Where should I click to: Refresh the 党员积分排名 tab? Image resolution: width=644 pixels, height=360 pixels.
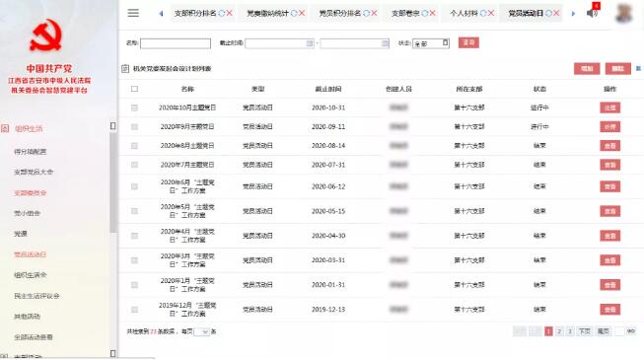coord(366,13)
